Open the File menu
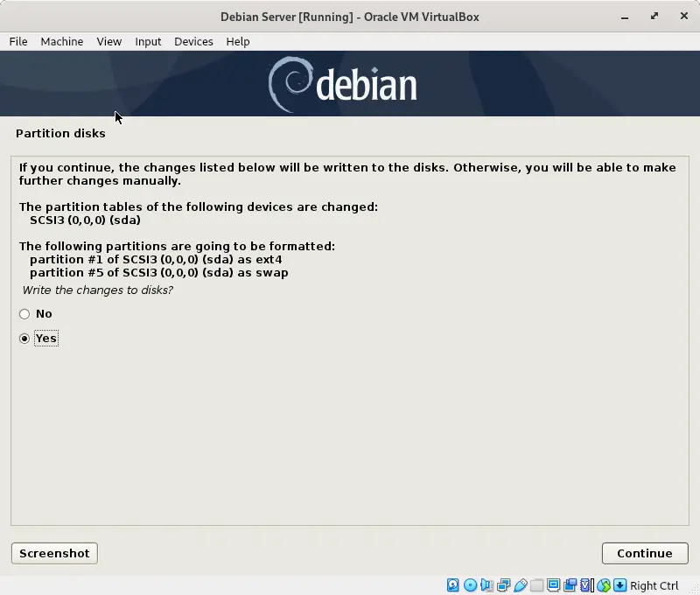Viewport: 700px width, 595px height. [18, 41]
